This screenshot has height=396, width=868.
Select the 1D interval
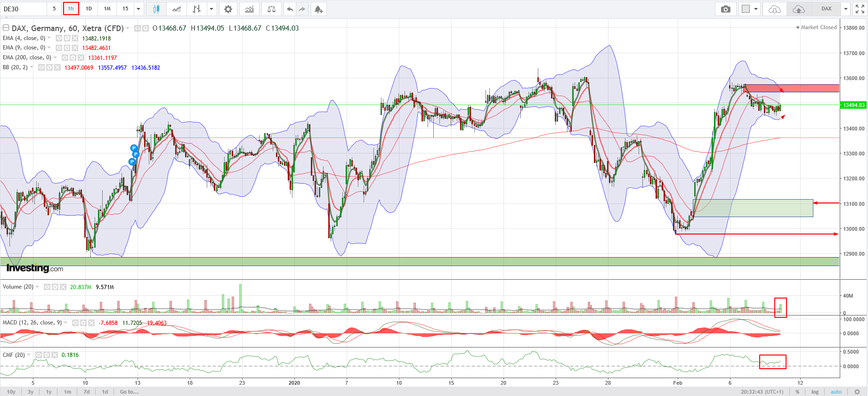[89, 9]
